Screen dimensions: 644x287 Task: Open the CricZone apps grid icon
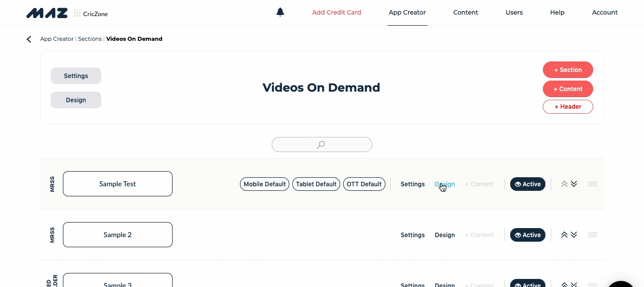(x=77, y=14)
